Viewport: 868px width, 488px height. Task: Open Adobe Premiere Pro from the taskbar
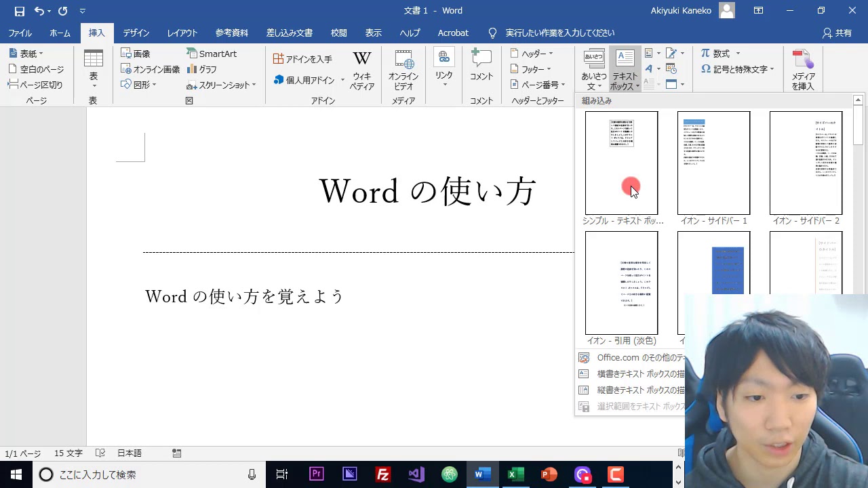point(317,474)
